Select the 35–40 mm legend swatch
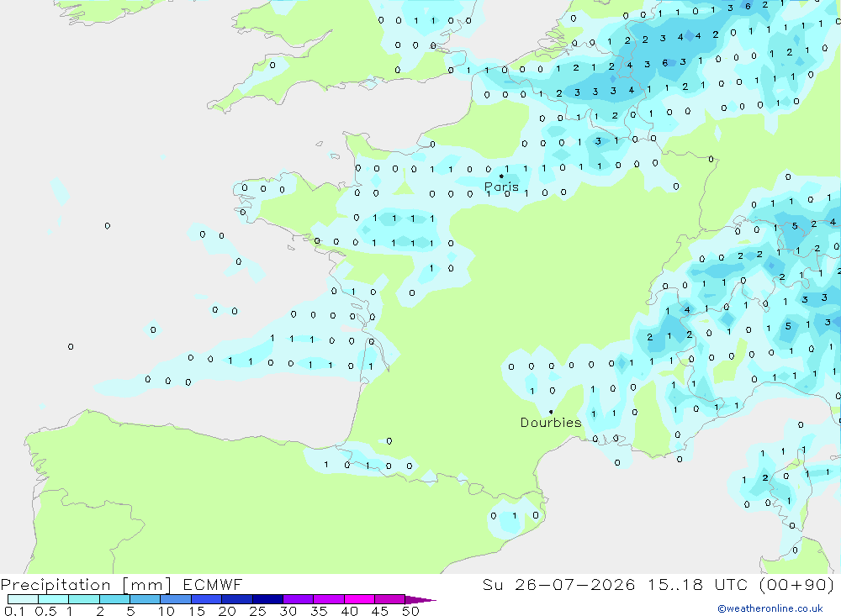Viewport: 841px width, 616px height. point(329,599)
